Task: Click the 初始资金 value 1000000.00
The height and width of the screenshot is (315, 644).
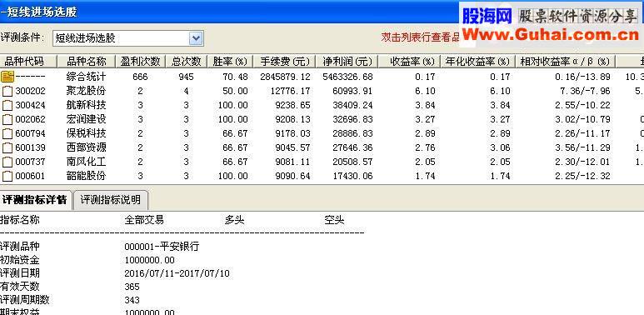Action: coord(149,260)
